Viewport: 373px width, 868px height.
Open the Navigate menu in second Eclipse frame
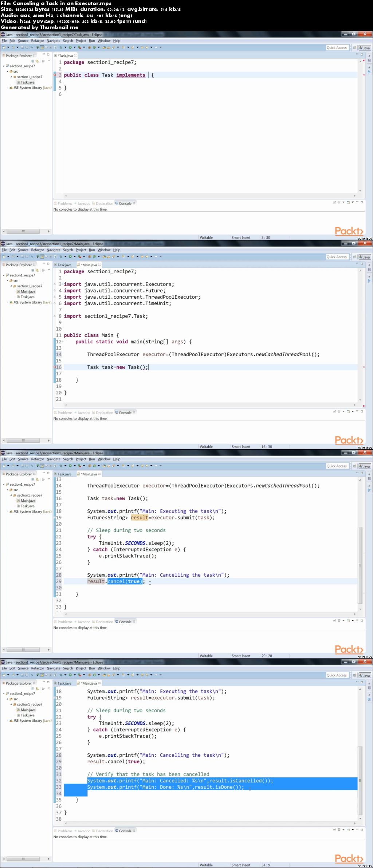coord(54,250)
